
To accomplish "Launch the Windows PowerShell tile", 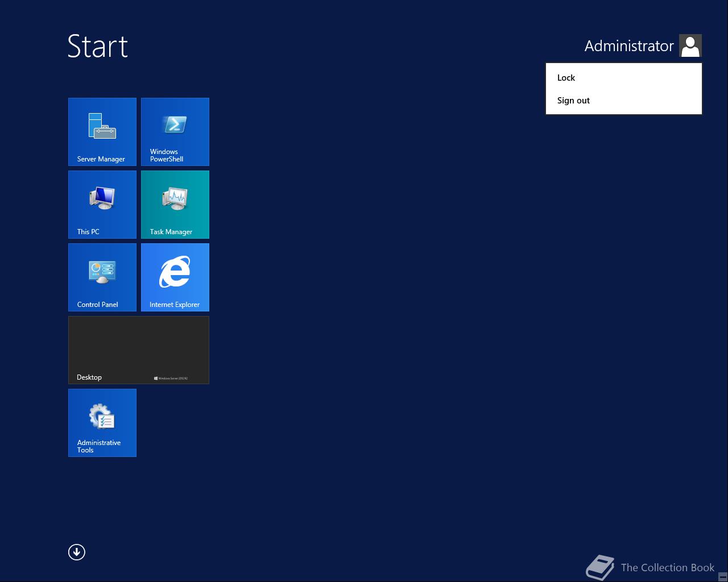I will [175, 132].
